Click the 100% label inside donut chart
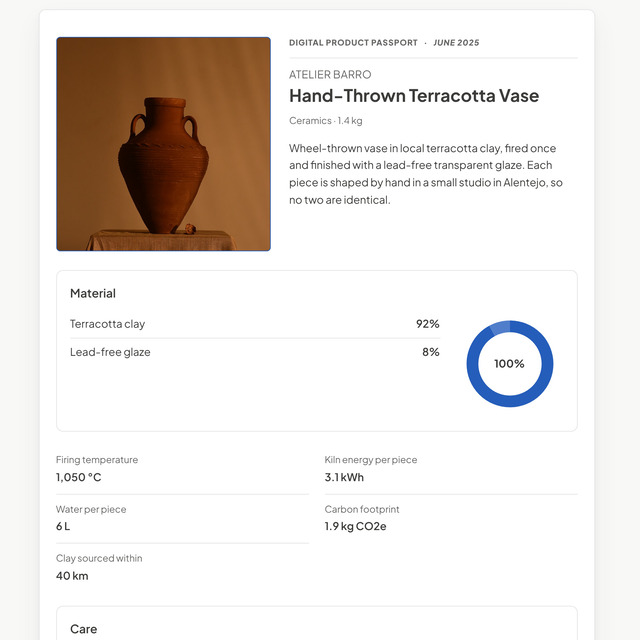The height and width of the screenshot is (640, 640). (x=509, y=364)
